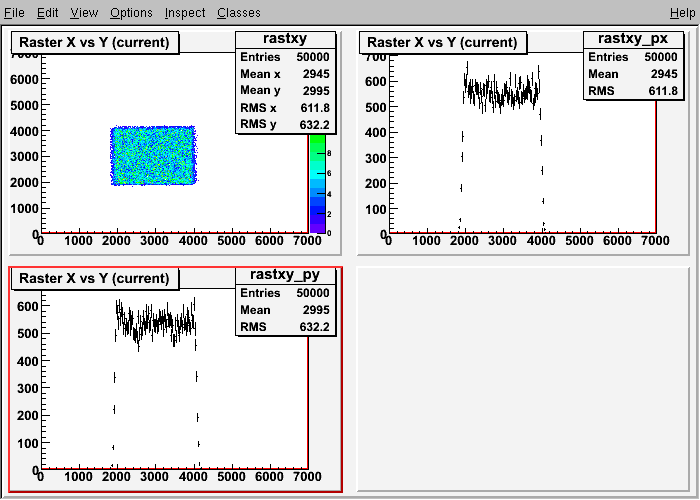Screen dimensions: 700x500
Task: Click the 7000 x-axis label in rastxy_py plot
Action: tap(307, 476)
